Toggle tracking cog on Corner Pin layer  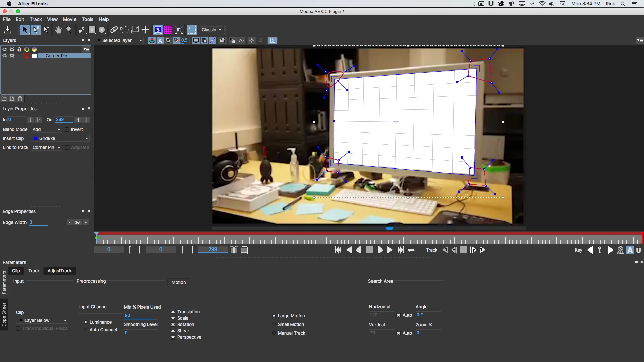(x=12, y=56)
